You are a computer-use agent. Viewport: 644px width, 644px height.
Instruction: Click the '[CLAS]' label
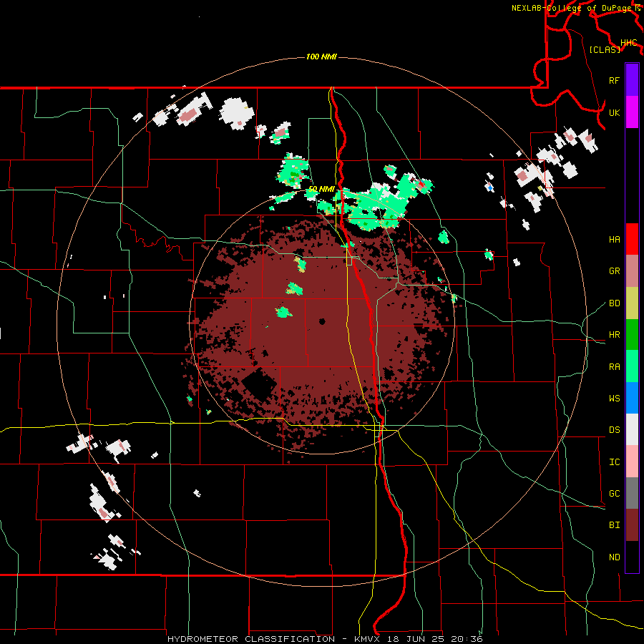(605, 49)
